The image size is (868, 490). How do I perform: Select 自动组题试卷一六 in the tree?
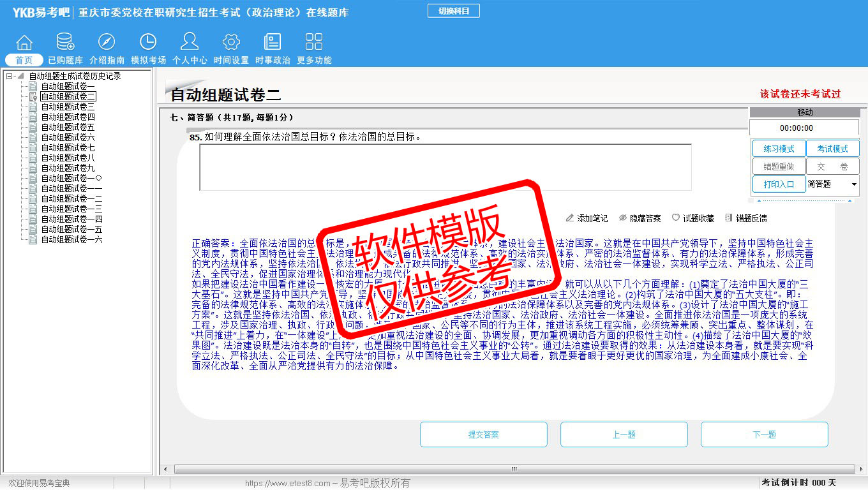(71, 239)
